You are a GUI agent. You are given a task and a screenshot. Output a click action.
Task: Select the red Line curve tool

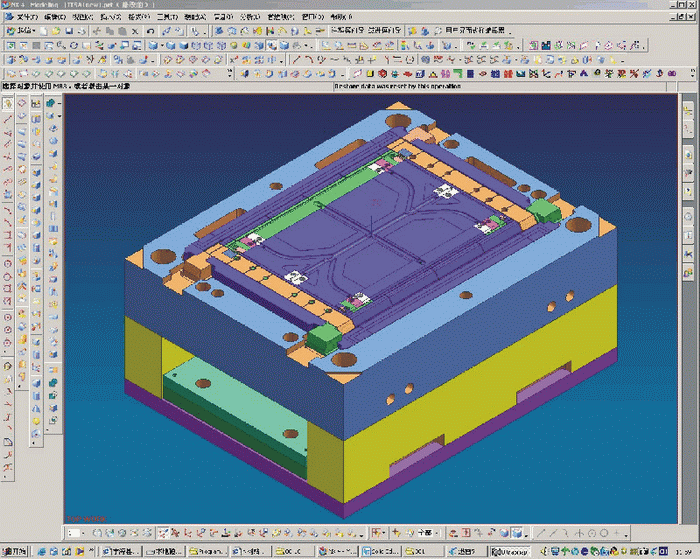(8, 119)
